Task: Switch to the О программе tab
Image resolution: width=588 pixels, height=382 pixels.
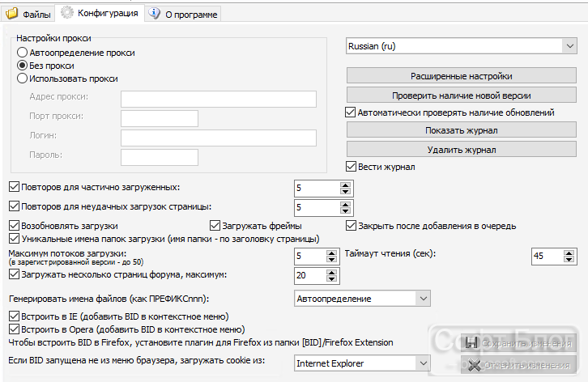Action: tap(183, 14)
